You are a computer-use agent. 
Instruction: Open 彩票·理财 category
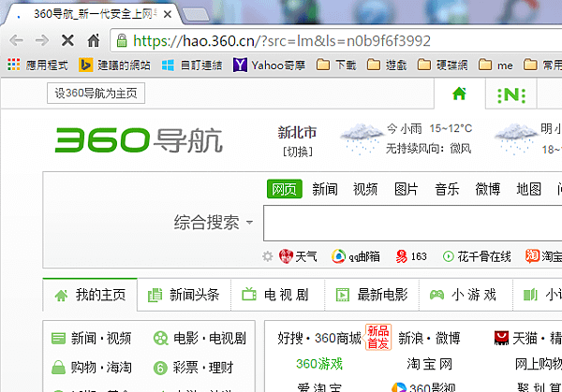click(193, 368)
